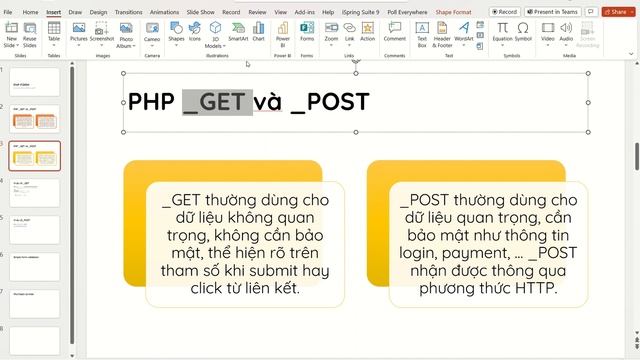Select slide 2 thumbnail with orange cards
Viewport: 640px width, 360px height.
(x=35, y=119)
